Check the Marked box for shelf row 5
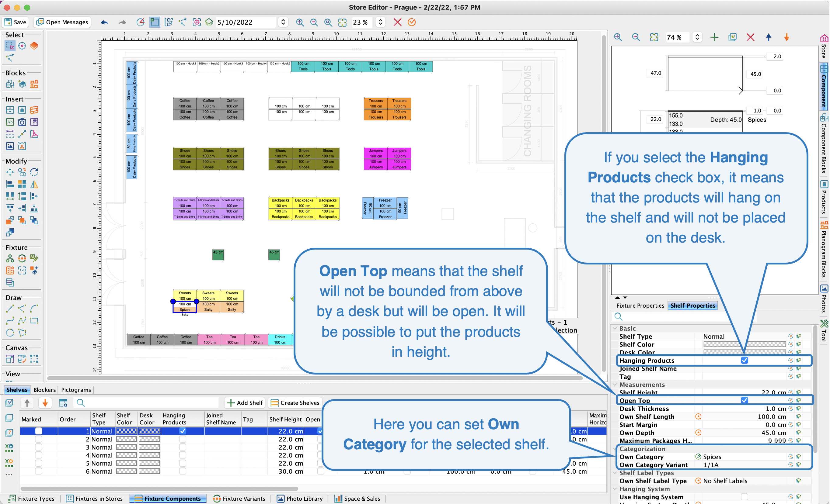 [x=39, y=463]
